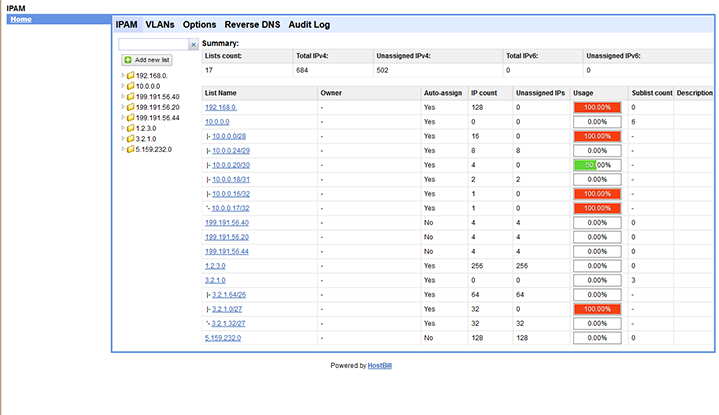Open the 1.2.3.0 link in table
This screenshot has height=415, width=719.
tap(215, 266)
